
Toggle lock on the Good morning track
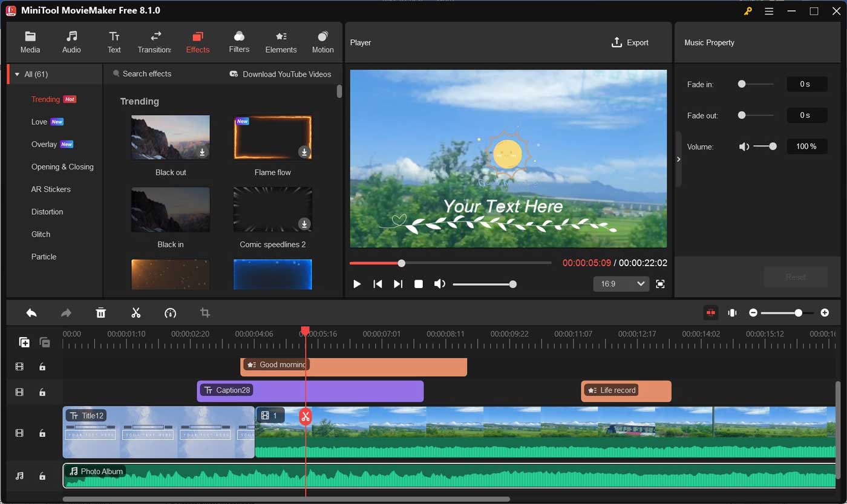[42, 367]
